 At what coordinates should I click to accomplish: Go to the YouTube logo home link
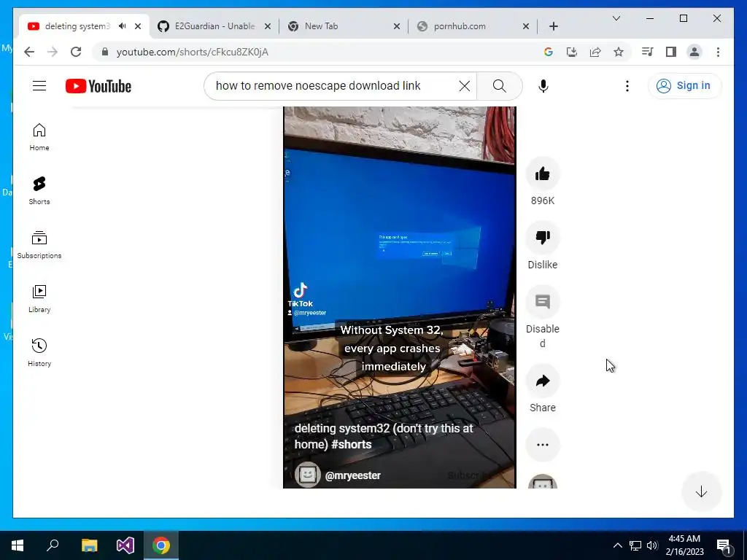tap(98, 86)
